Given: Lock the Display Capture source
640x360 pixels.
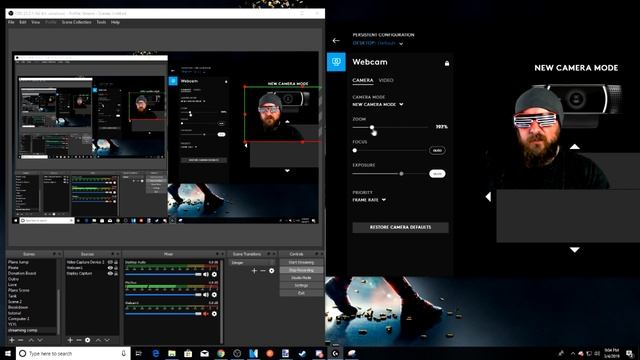Looking at the screenshot, I should tap(116, 273).
